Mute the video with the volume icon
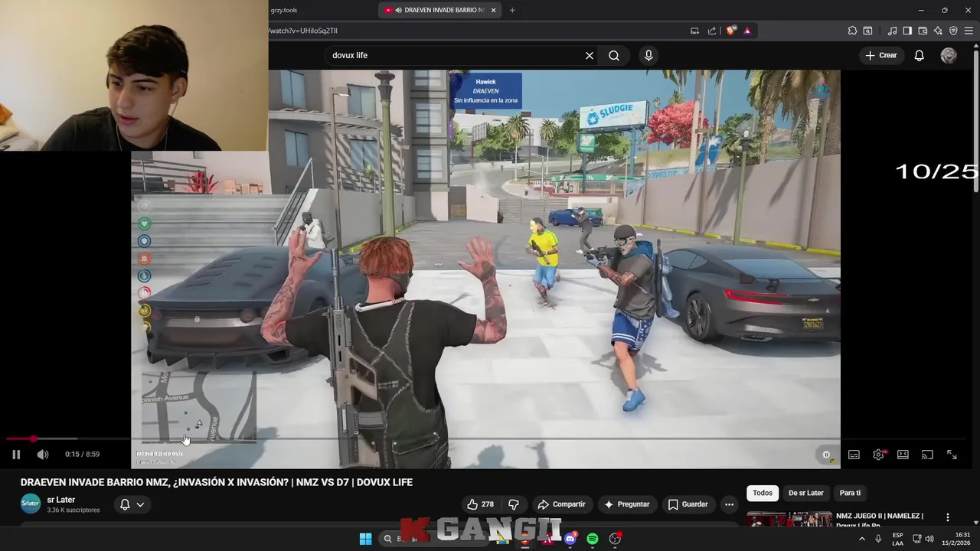This screenshot has width=980, height=551. point(43,455)
